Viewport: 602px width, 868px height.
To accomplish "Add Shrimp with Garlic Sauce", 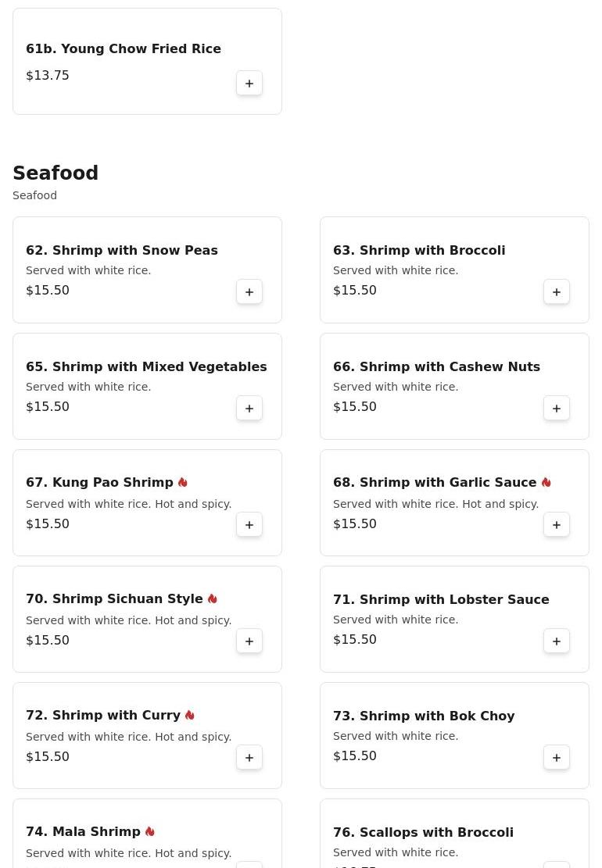I will (x=557, y=525).
